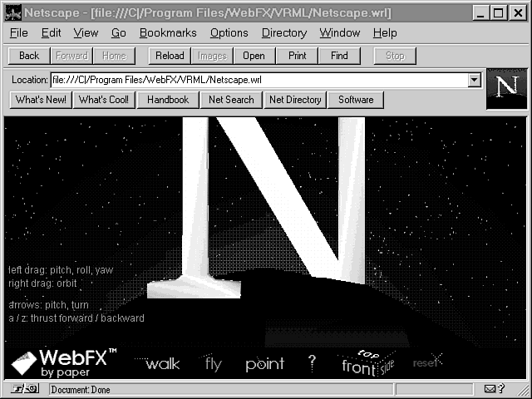Open the Directory menu
Screen dimensions: 532x399
click(284, 33)
